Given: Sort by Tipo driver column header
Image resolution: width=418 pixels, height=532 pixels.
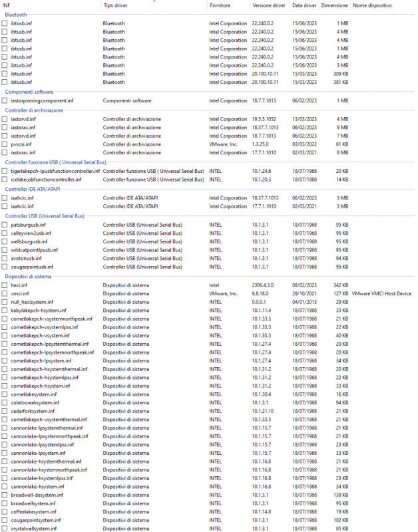Looking at the screenshot, I should [115, 5].
